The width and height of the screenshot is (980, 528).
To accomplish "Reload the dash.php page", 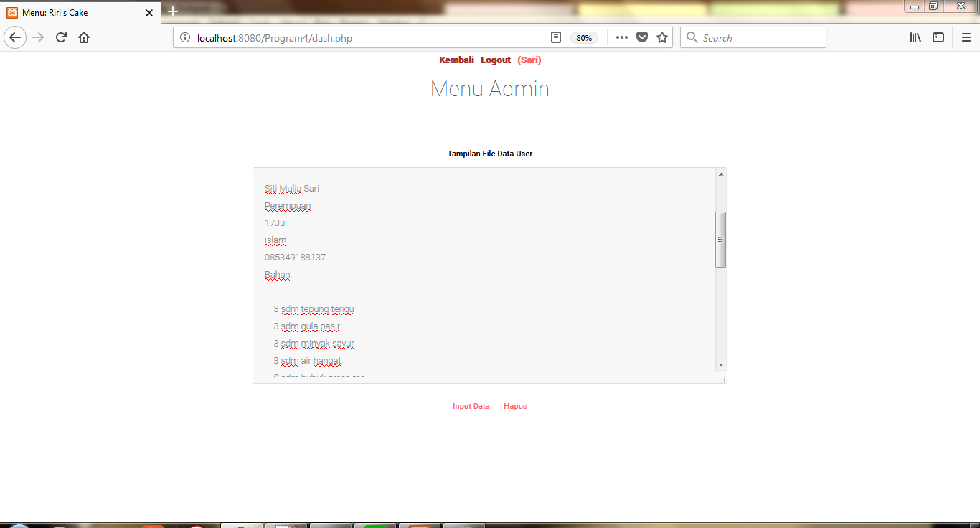I will 60,37.
